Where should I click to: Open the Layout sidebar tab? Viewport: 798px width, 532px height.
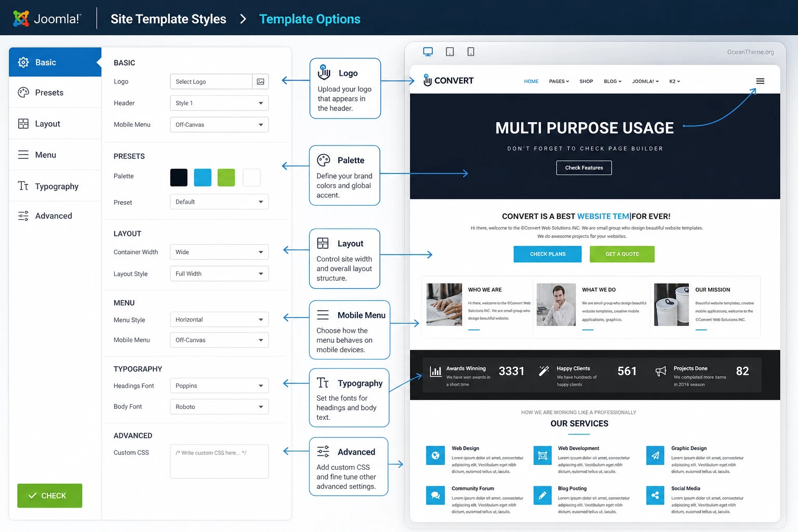[x=55, y=124]
